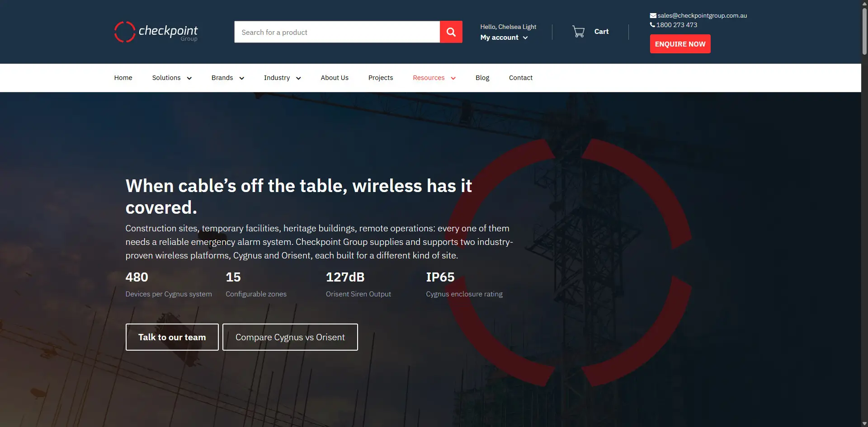Click the Hello, Chelsea Light greeting
This screenshot has height=427, width=868.
tap(508, 27)
